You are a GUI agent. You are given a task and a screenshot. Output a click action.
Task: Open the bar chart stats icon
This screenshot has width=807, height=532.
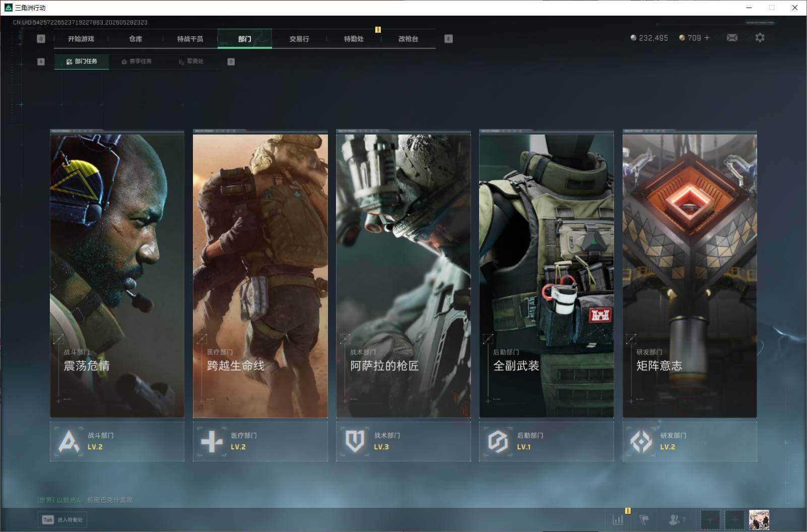[618, 519]
